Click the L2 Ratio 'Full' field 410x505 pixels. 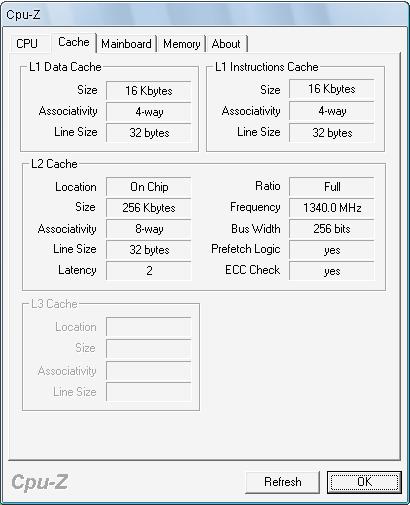point(332,187)
